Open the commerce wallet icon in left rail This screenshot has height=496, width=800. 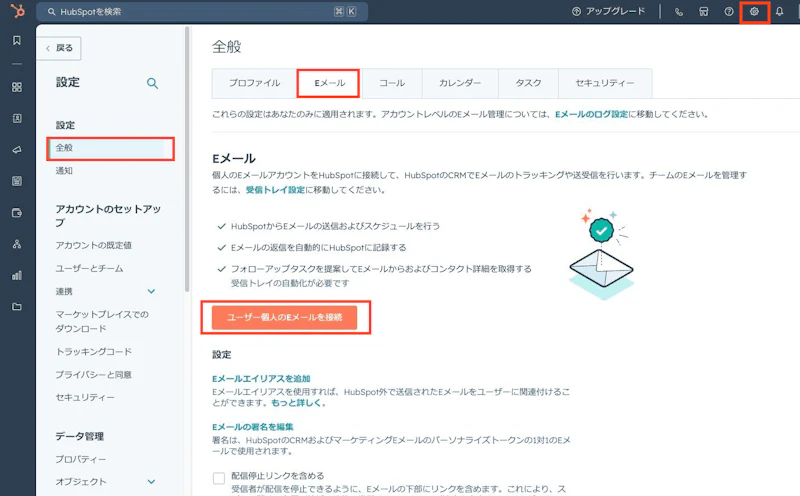[17, 213]
